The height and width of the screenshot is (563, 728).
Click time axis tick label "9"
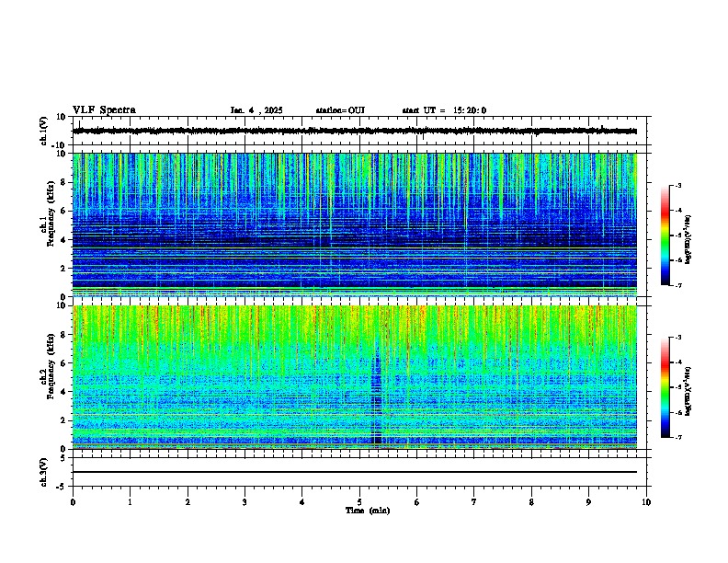588,502
